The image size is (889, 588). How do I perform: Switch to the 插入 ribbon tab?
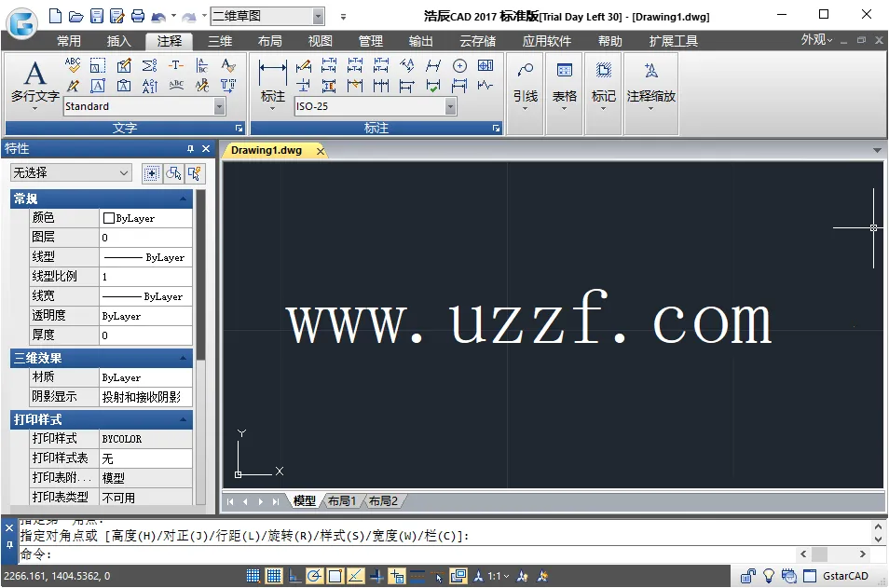(119, 41)
